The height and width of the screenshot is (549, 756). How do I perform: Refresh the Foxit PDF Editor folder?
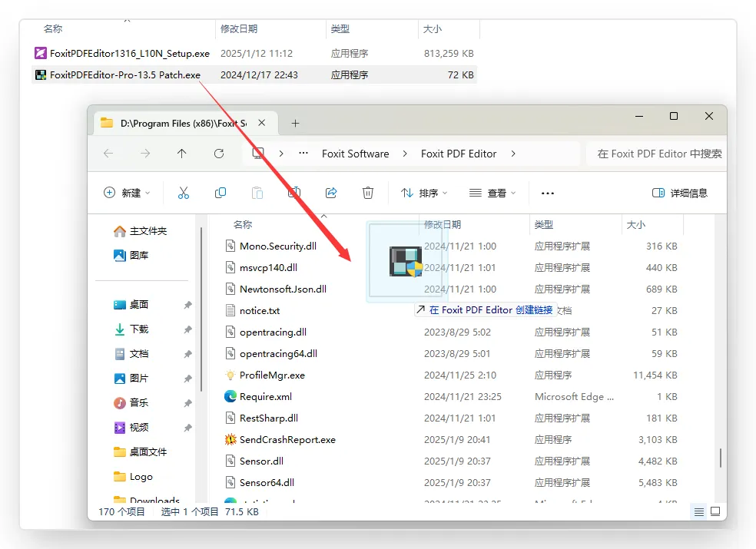(x=219, y=154)
